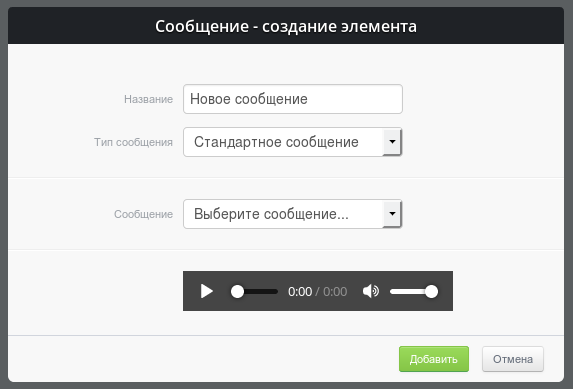
Task: Click the Название input field
Action: [x=293, y=99]
